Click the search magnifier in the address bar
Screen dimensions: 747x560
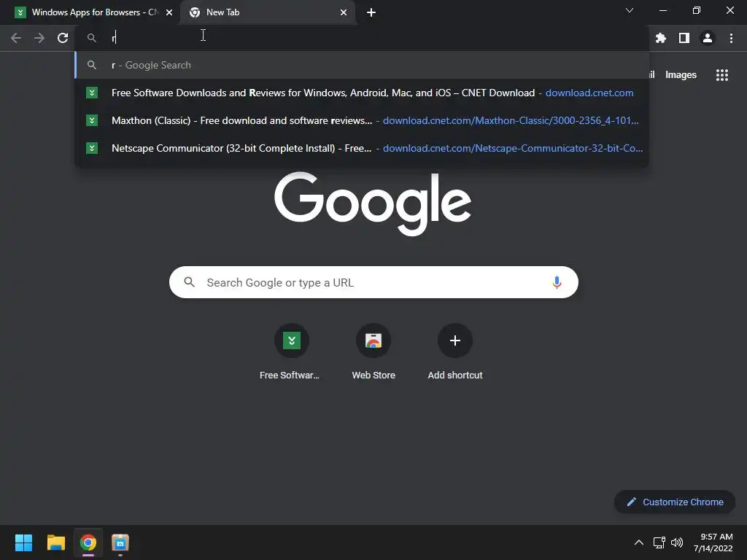(x=92, y=38)
